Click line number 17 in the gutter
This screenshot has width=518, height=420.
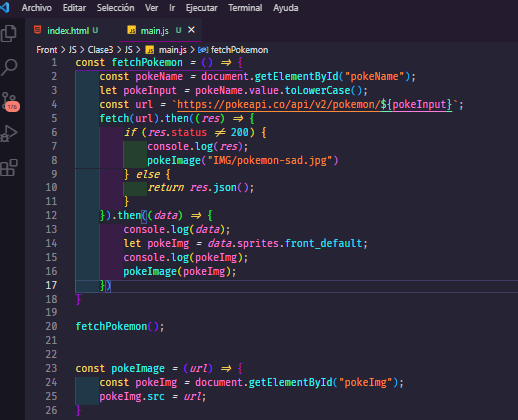coord(51,285)
